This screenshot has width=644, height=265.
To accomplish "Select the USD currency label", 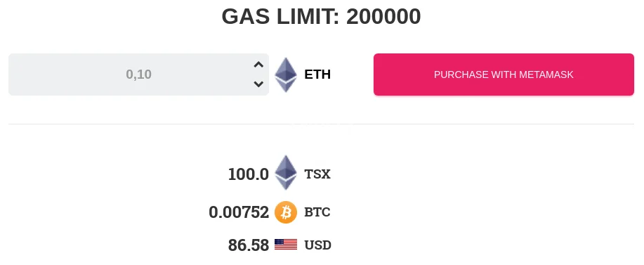I will coord(318,245).
